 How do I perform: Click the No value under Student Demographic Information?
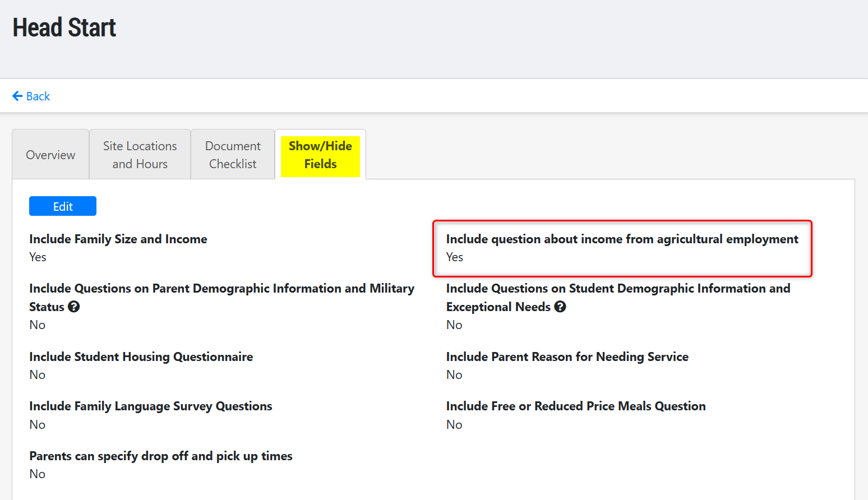pos(454,325)
